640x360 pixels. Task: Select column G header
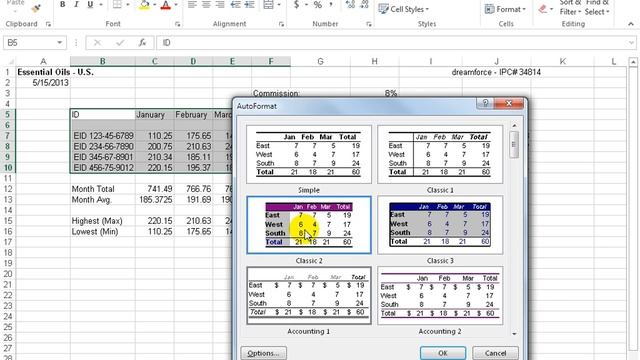320,62
